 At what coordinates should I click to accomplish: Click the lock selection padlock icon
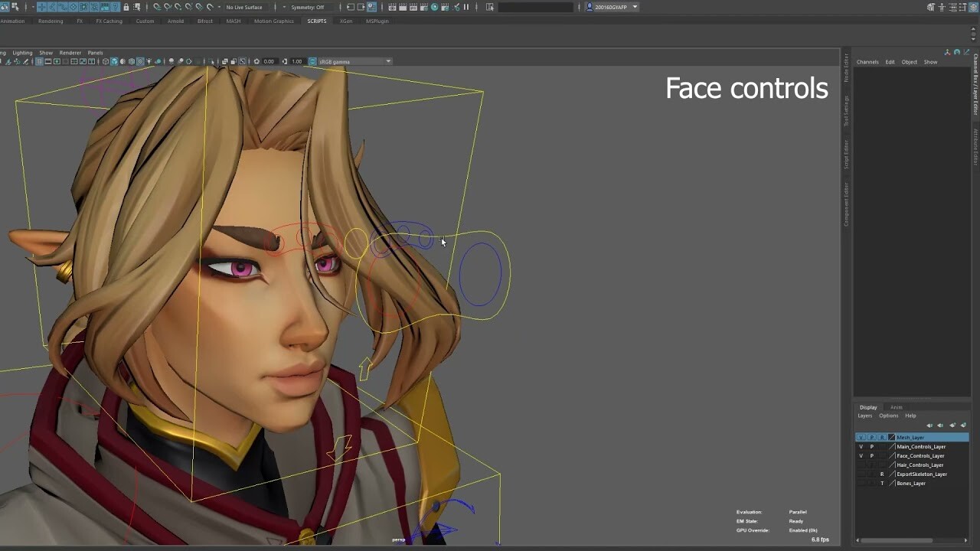tap(126, 7)
